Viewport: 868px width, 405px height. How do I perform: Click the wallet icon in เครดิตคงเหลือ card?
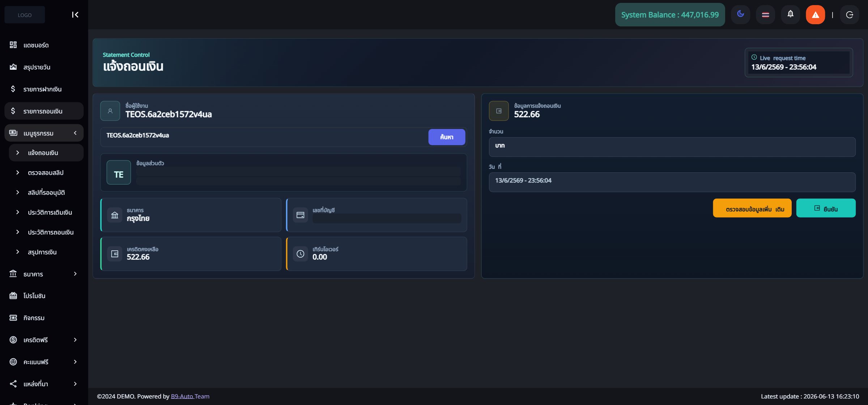pyautogui.click(x=115, y=254)
